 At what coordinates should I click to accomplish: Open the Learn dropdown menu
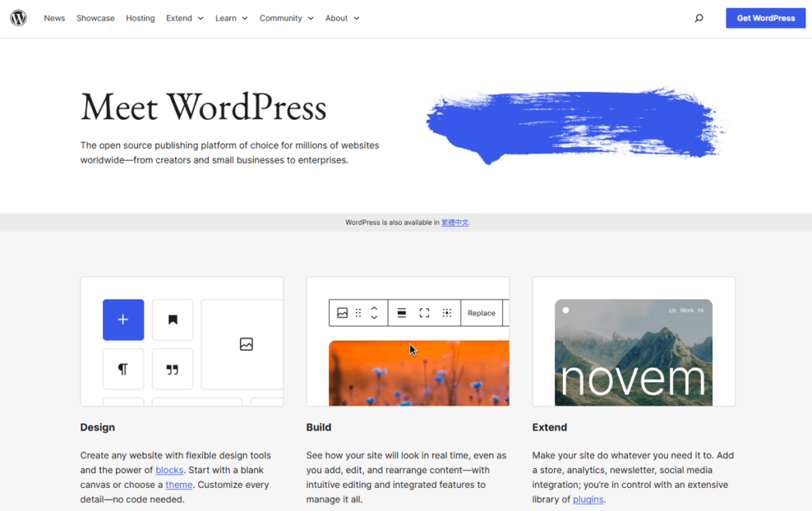pos(231,17)
